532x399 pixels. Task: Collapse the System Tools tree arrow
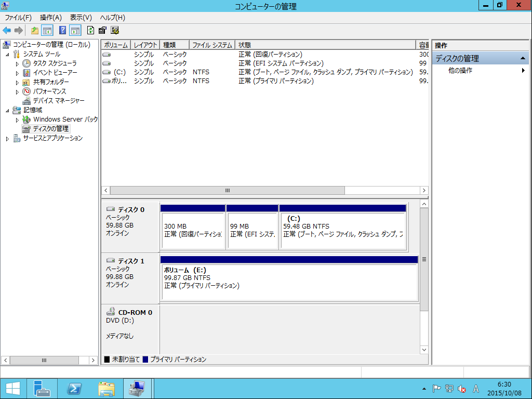coord(7,54)
